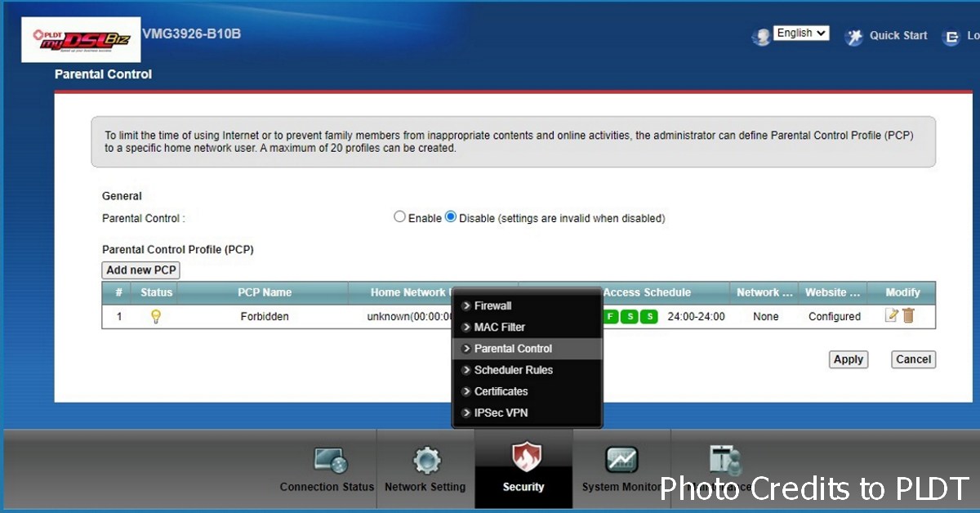Viewport: 980px width, 513px height.
Task: Apply the parental control settings
Action: pyautogui.click(x=848, y=359)
